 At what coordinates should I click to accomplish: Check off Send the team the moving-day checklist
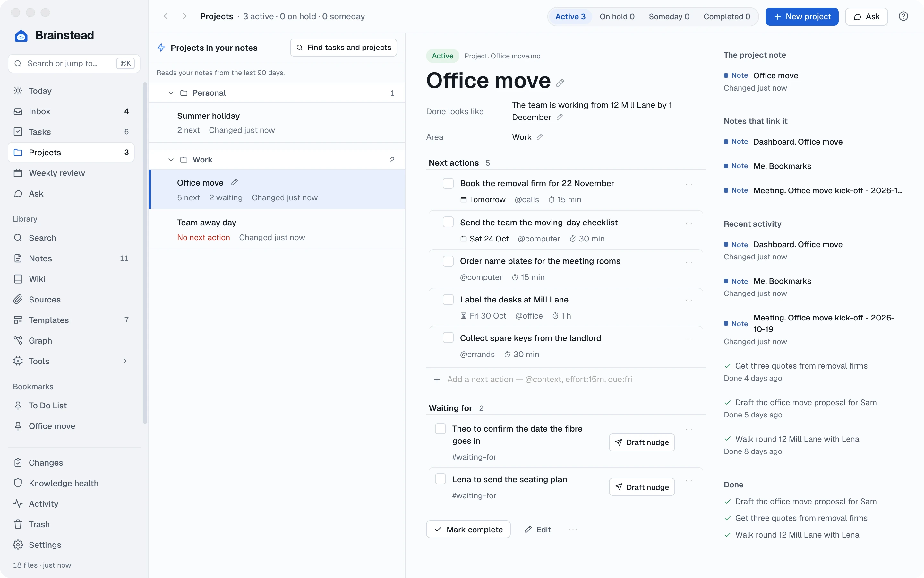(x=448, y=222)
